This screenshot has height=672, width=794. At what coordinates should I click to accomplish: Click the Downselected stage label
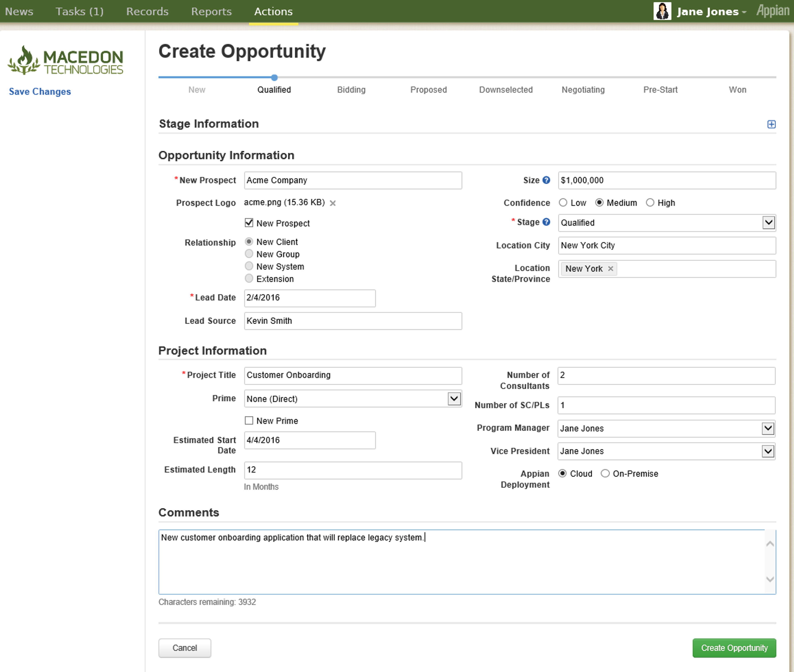click(506, 90)
